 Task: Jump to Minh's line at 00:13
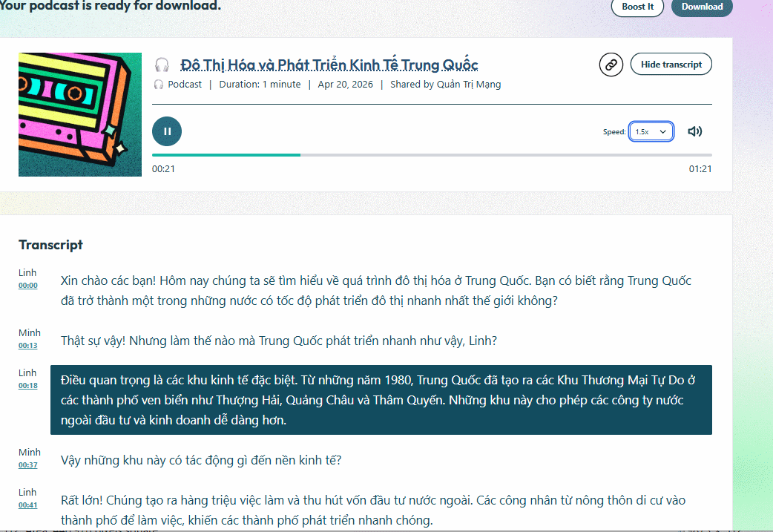tap(28, 344)
